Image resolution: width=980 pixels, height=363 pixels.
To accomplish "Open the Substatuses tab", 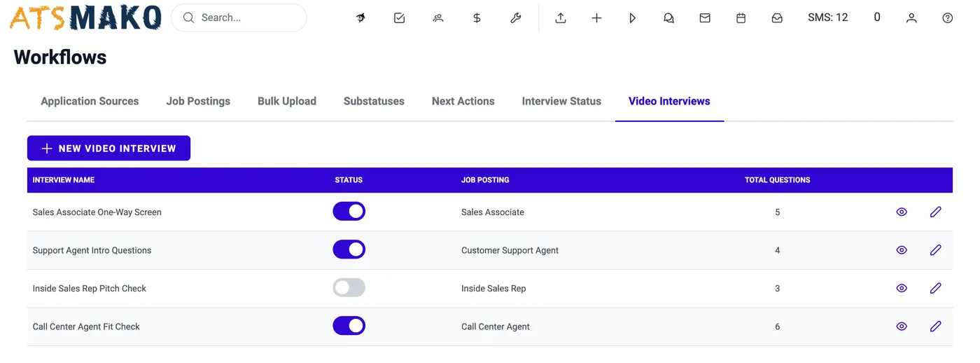I will pos(374,101).
